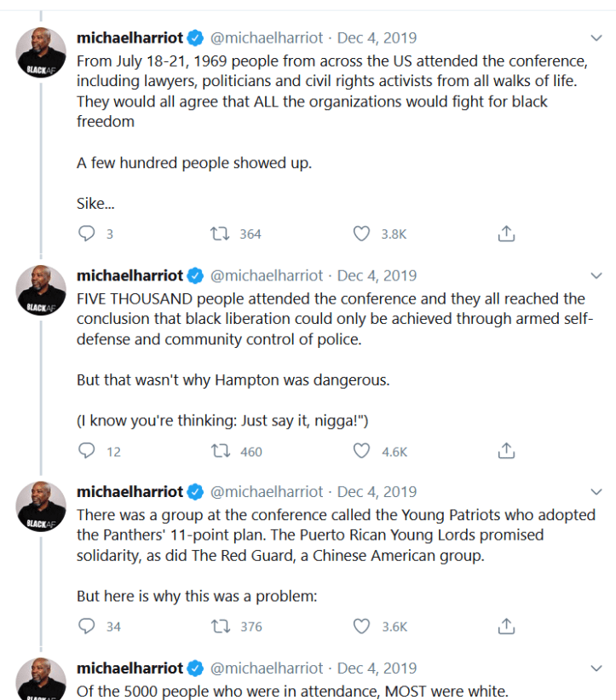Image resolution: width=616 pixels, height=700 pixels.
Task: Like the tweet with 3.6K likes
Action: [362, 626]
